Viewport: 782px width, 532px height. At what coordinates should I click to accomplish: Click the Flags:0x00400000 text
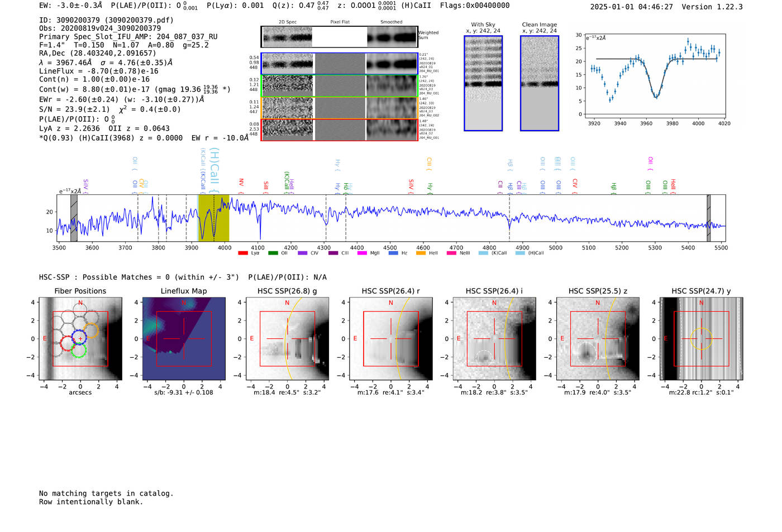coord(475,5)
